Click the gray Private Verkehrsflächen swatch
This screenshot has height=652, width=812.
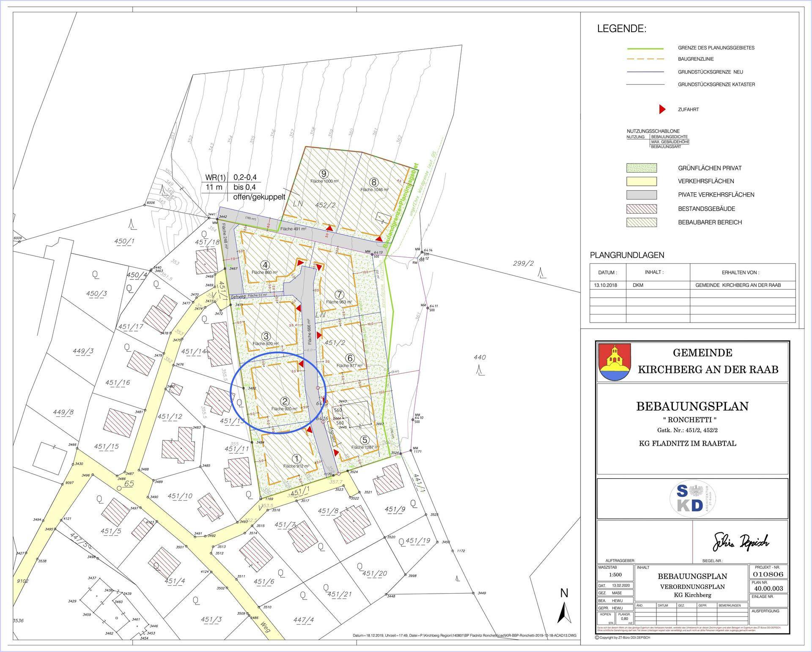[641, 195]
